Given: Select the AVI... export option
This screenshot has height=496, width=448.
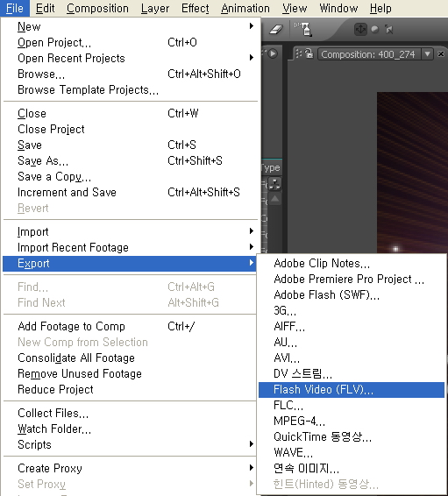Looking at the screenshot, I should [352, 358].
